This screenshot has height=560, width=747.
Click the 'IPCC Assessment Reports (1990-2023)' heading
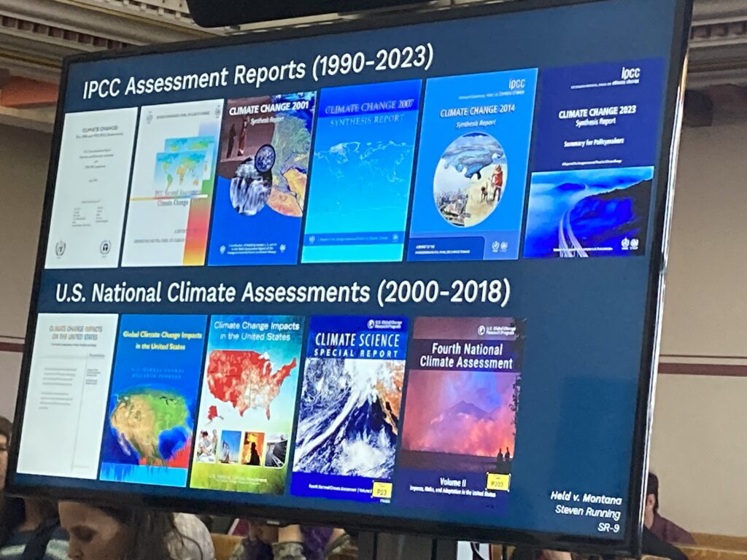click(x=258, y=72)
